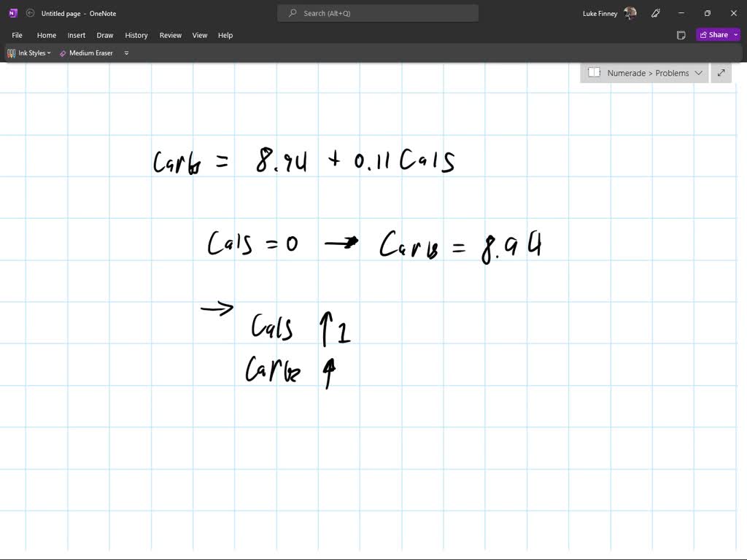Open the Draw tab
This screenshot has height=560, width=747.
pos(105,35)
